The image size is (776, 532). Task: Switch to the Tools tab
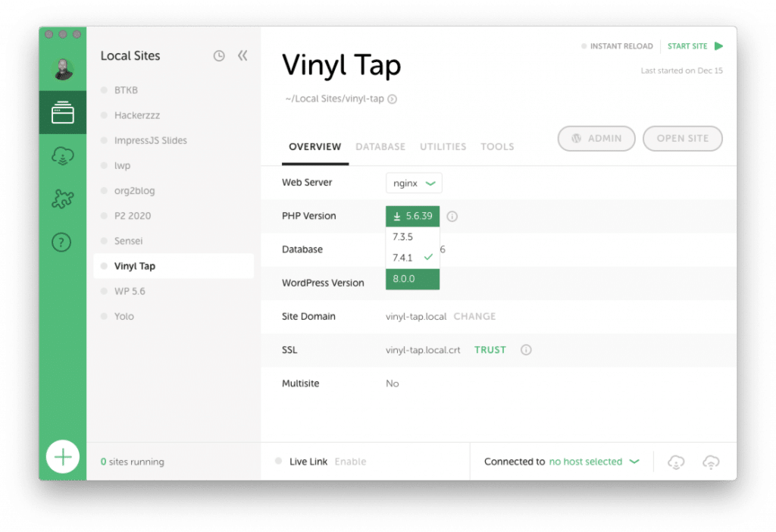click(x=497, y=147)
